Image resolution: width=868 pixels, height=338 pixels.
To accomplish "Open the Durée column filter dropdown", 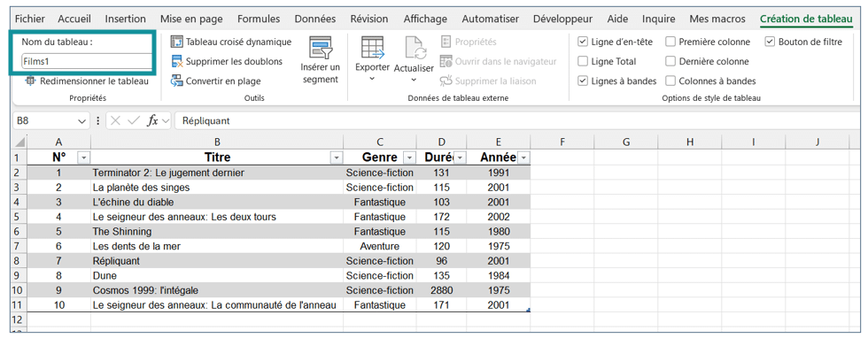I will [460, 158].
